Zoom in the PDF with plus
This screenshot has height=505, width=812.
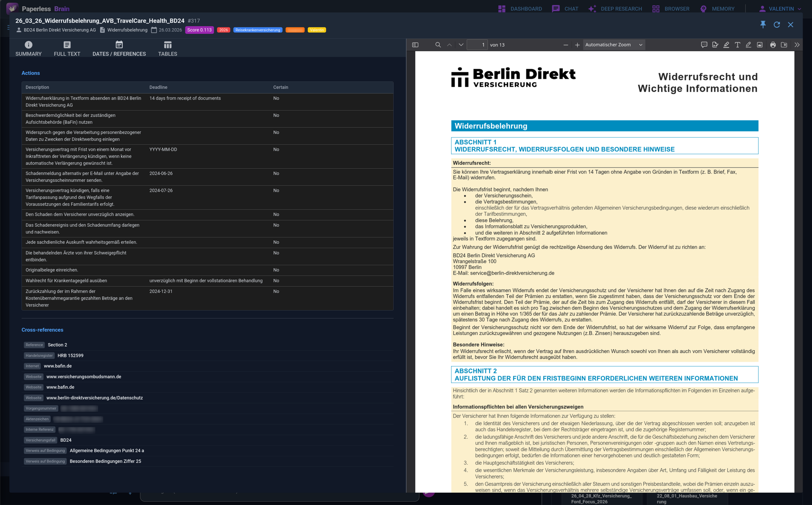[577, 45]
